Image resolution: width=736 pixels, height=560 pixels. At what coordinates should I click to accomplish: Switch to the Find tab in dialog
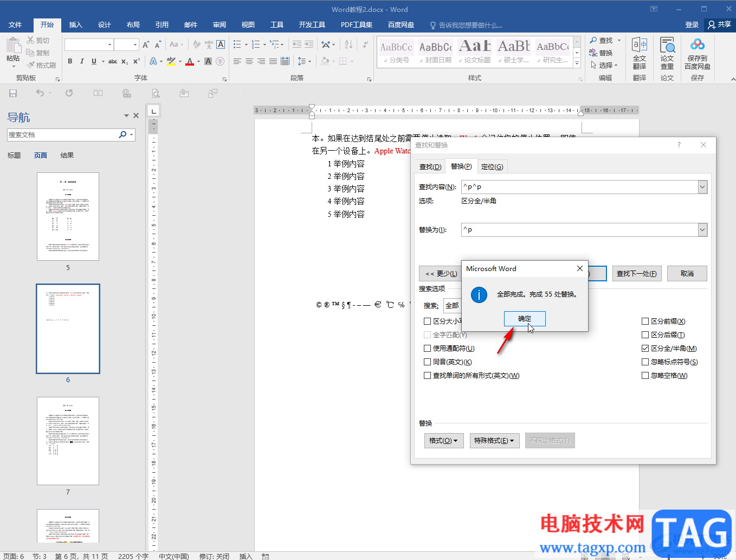[430, 166]
